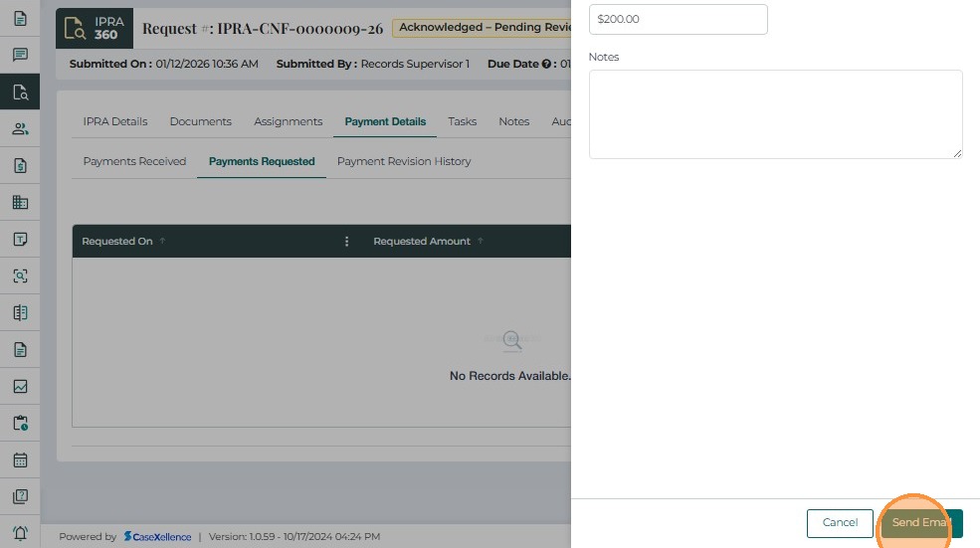Screen dimensions: 980x548
Task: Click into the $200.00 amount field
Action: 679,19
